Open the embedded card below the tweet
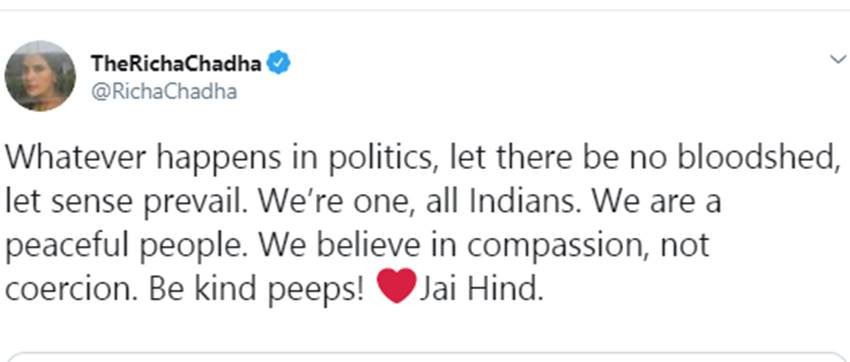Screen dimensions: 850x362 pos(425,358)
